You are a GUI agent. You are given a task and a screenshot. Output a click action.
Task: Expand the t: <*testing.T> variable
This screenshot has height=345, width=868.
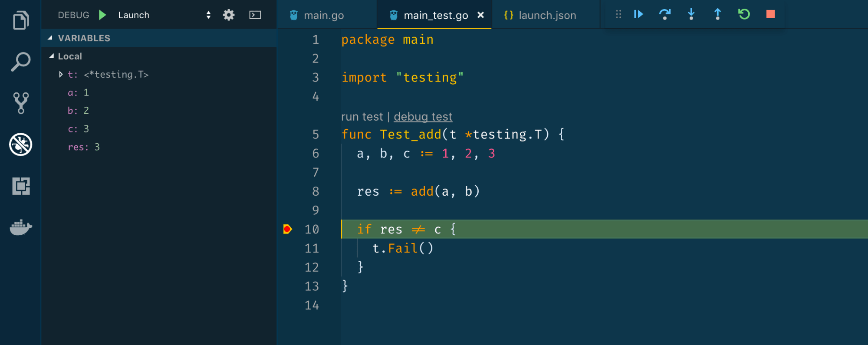(60, 75)
